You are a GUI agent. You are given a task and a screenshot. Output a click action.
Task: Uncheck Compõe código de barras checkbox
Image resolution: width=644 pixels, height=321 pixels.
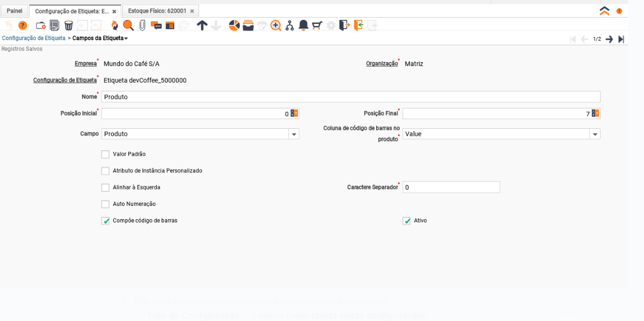click(106, 221)
